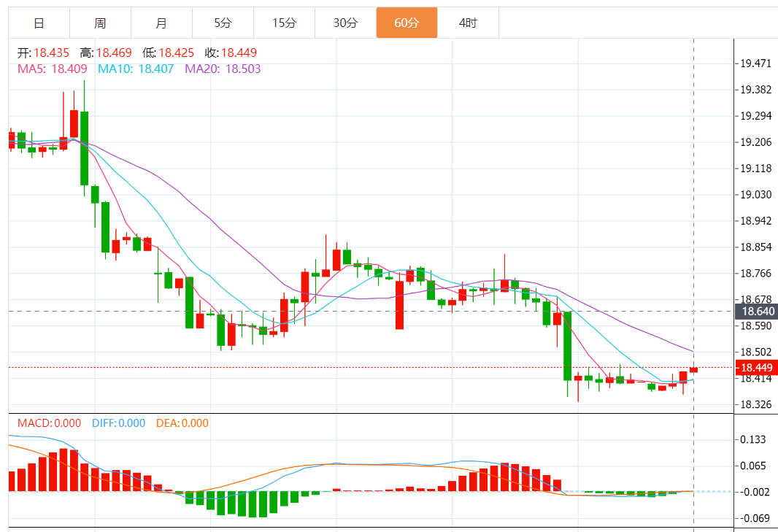Screen dimensions: 778x532
Task: Click the 19.382 price axis label
Action: click(x=755, y=89)
